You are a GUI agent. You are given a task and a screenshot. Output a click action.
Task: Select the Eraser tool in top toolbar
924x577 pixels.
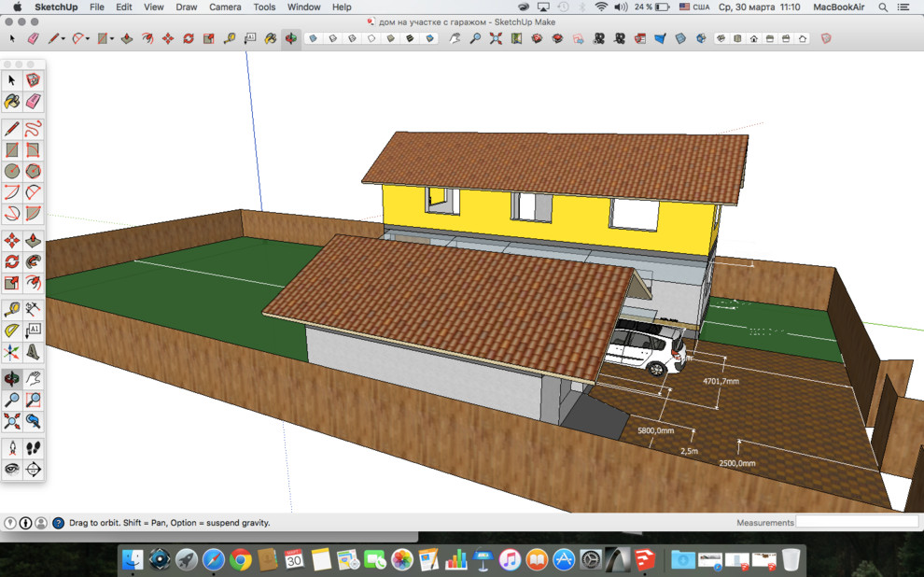point(33,39)
